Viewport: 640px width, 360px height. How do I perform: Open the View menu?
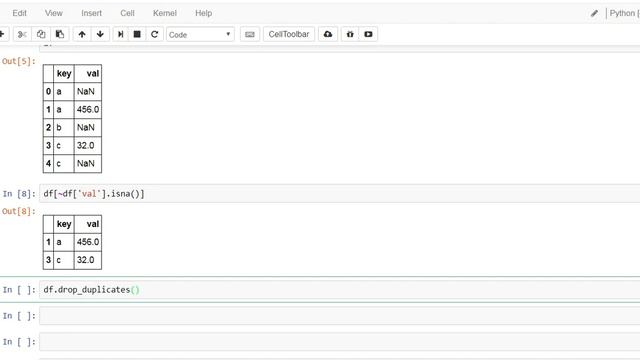[53, 13]
